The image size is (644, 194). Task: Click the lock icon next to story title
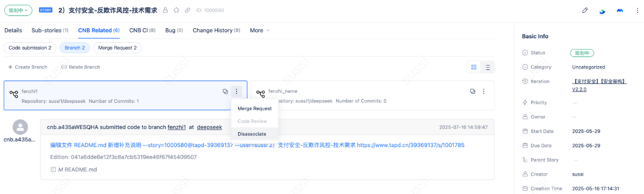pos(165,10)
